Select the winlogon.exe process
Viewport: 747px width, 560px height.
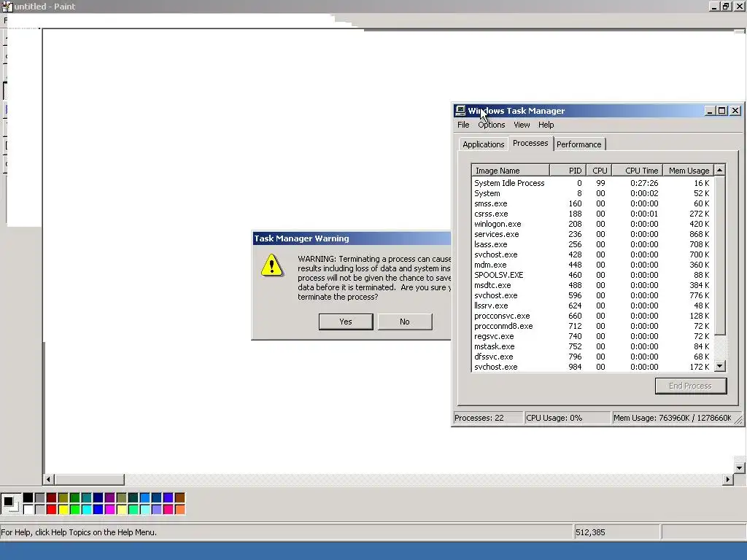pyautogui.click(x=592, y=224)
